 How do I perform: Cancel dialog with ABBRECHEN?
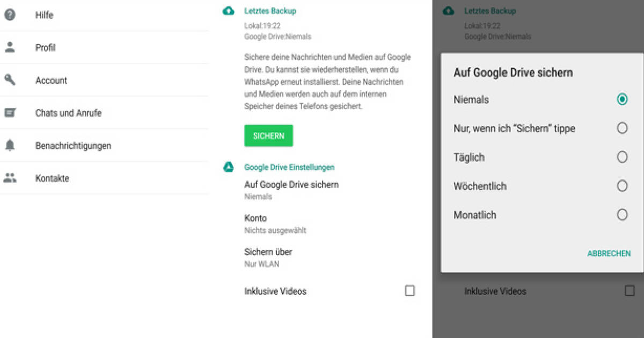click(x=609, y=254)
